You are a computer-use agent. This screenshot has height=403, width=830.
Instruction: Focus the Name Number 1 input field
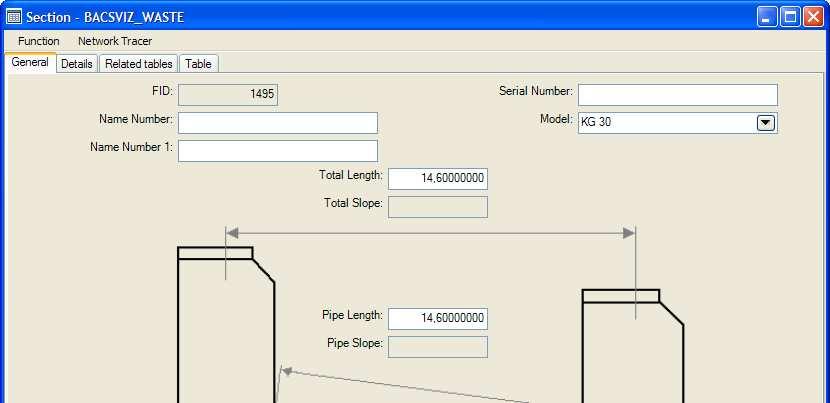tap(278, 151)
